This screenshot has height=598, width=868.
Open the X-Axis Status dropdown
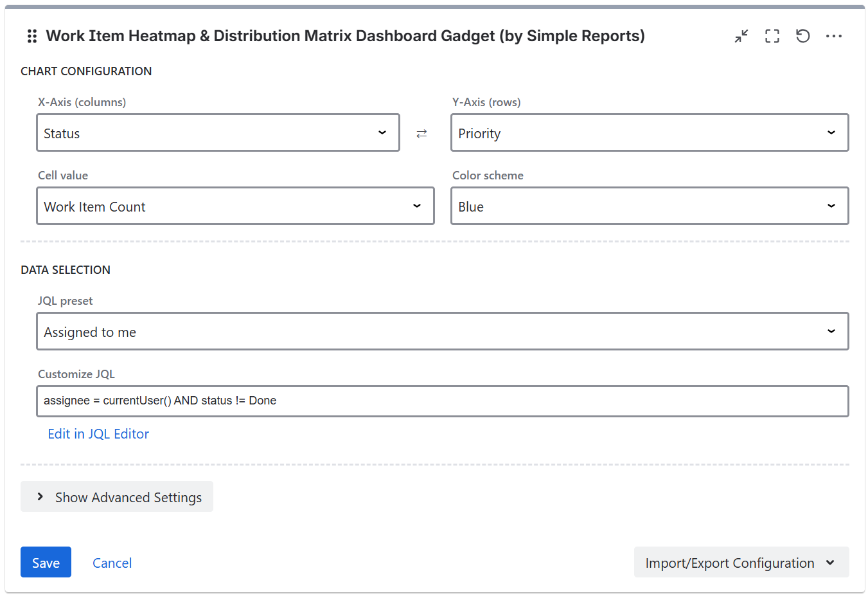(x=218, y=133)
